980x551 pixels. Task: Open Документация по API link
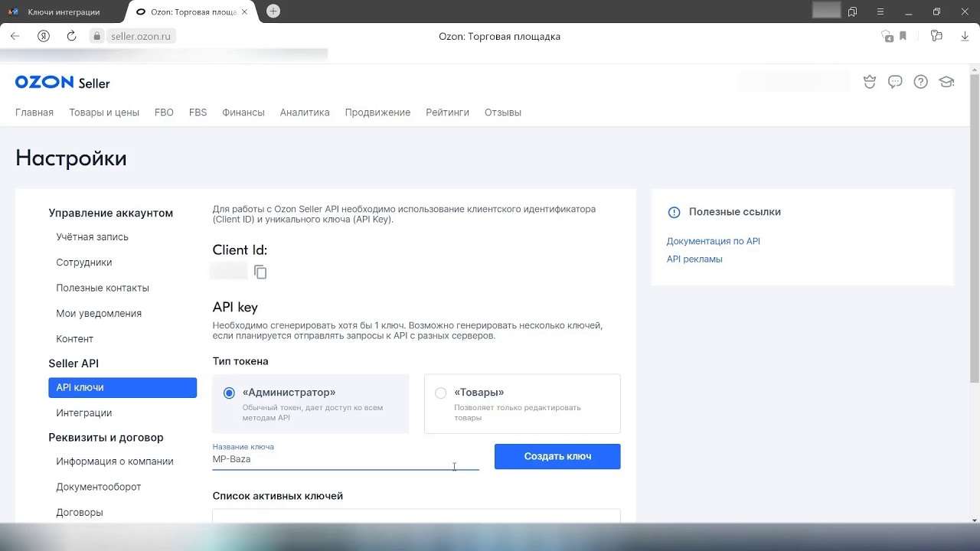713,241
